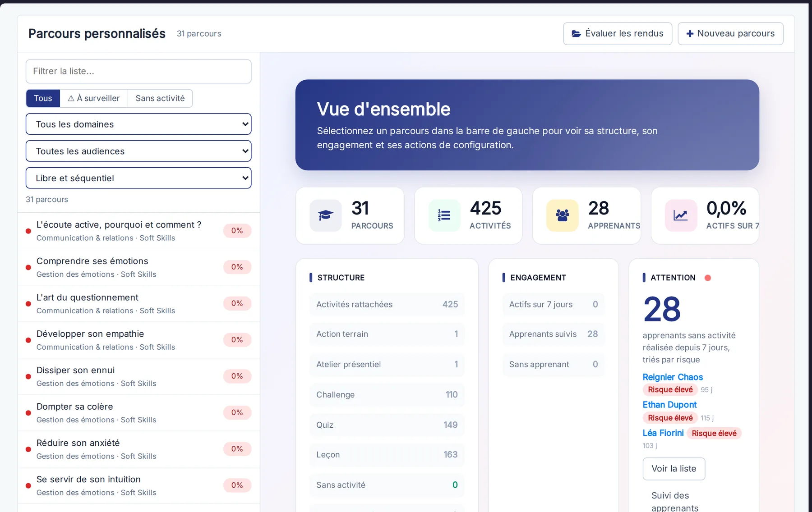Click the Challenge 110 row
812x512 pixels.
point(387,394)
